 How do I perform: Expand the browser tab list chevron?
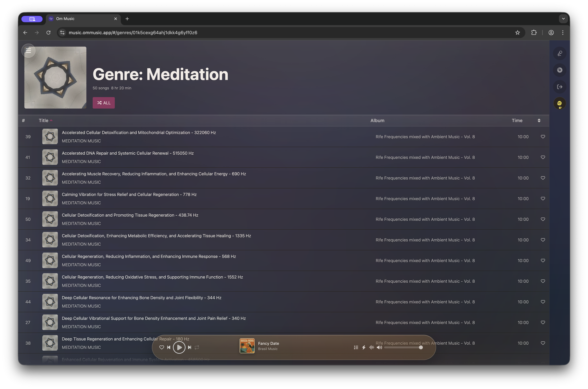pyautogui.click(x=563, y=19)
